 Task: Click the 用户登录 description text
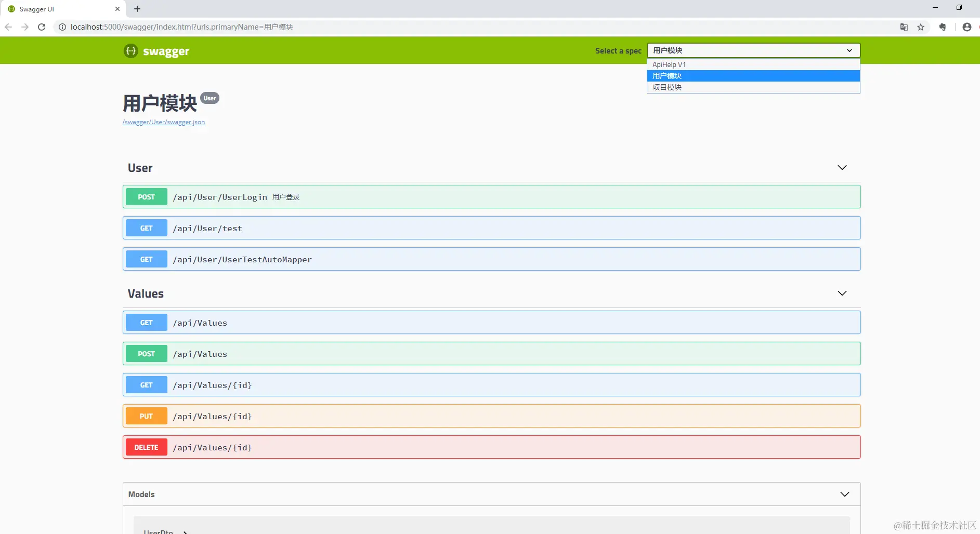(286, 197)
